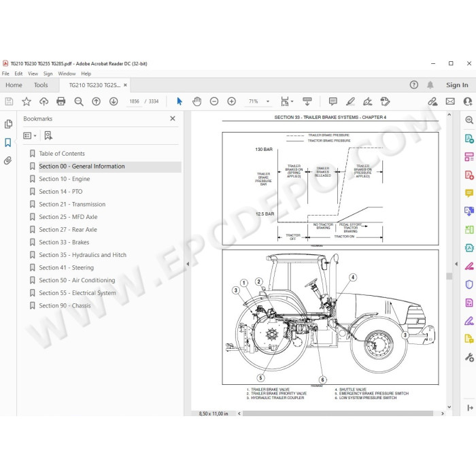Toggle the Bookmarks panel icon
This screenshot has height=476, width=476.
click(x=8, y=142)
